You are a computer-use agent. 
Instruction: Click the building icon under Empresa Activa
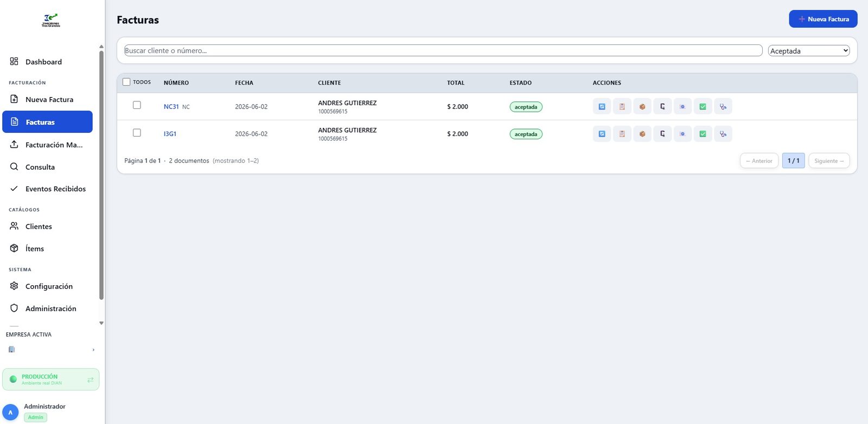(x=11, y=350)
